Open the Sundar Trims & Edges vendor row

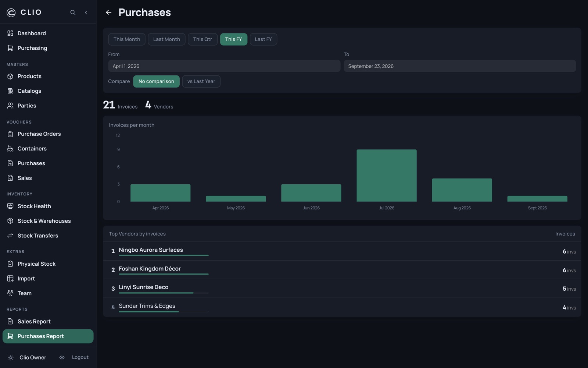tap(342, 307)
